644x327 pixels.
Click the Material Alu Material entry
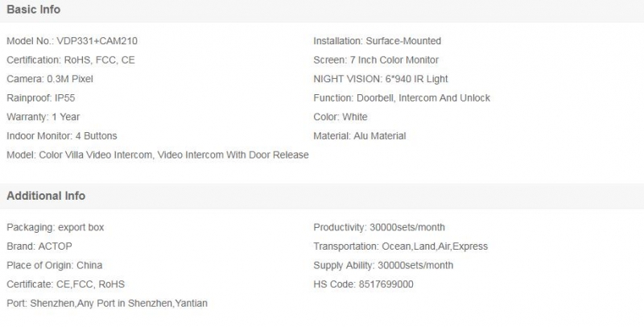point(360,136)
